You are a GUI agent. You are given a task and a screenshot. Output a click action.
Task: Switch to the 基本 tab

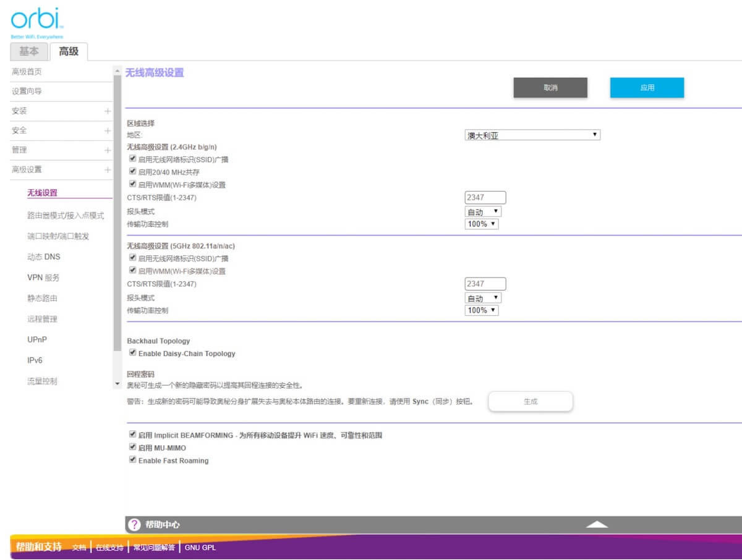coord(28,51)
